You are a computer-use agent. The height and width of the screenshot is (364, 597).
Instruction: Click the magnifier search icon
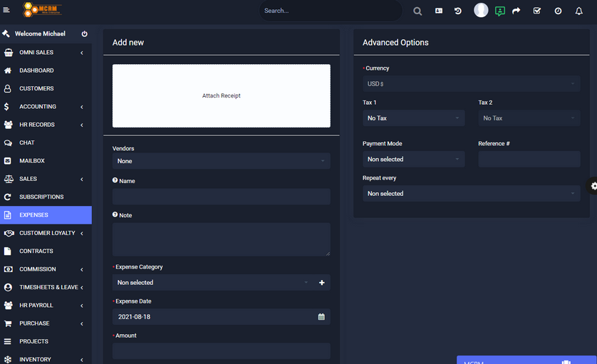pos(417,11)
